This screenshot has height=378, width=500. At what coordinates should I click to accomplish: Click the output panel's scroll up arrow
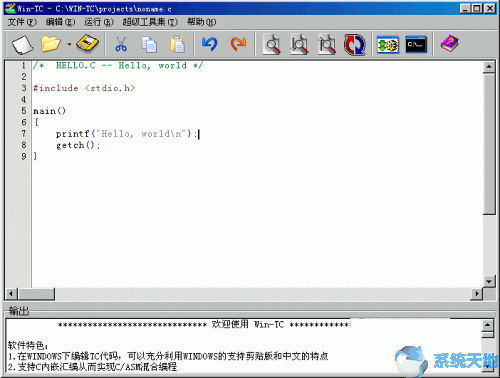487,325
